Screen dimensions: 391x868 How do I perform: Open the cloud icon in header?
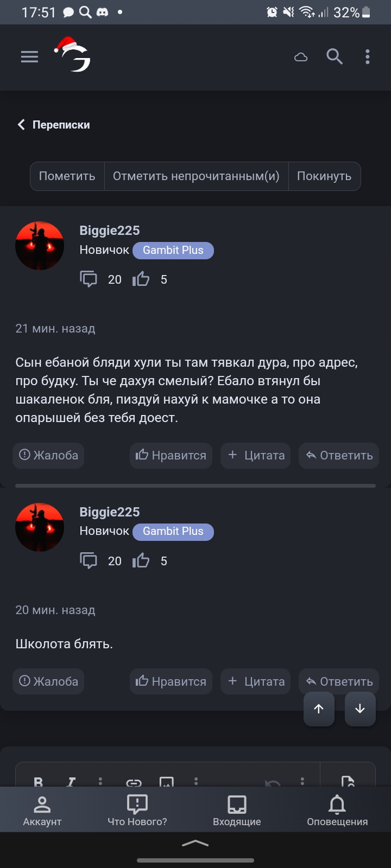pos(301,57)
